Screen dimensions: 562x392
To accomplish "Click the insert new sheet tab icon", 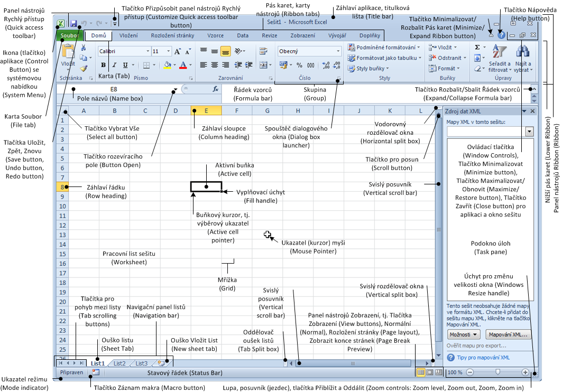I will pos(161,363).
